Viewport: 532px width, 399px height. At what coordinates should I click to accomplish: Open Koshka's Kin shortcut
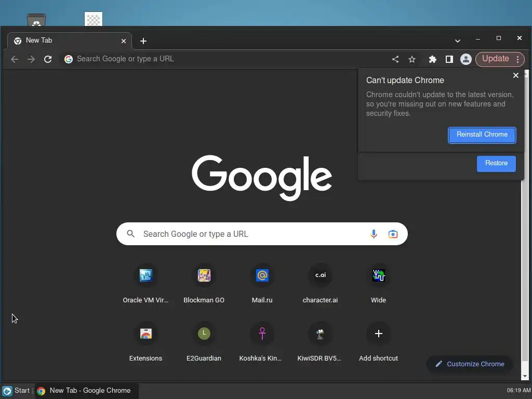click(x=262, y=342)
